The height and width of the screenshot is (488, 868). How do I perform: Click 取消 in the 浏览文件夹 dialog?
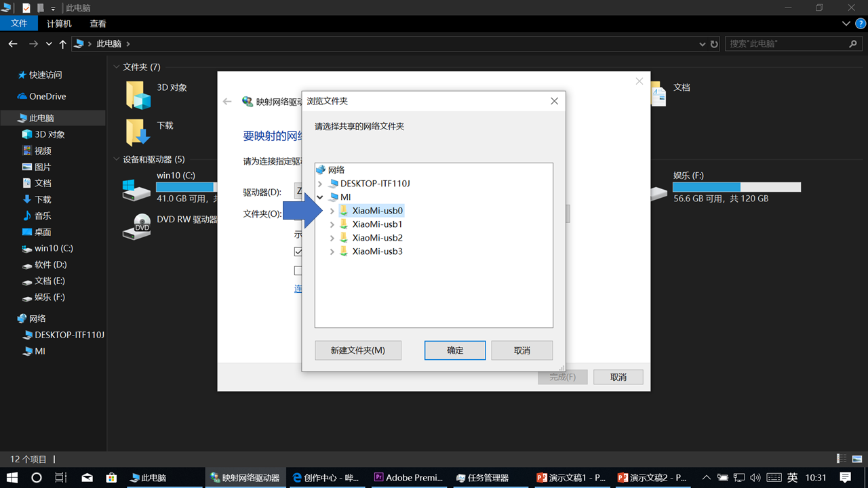[x=522, y=350]
